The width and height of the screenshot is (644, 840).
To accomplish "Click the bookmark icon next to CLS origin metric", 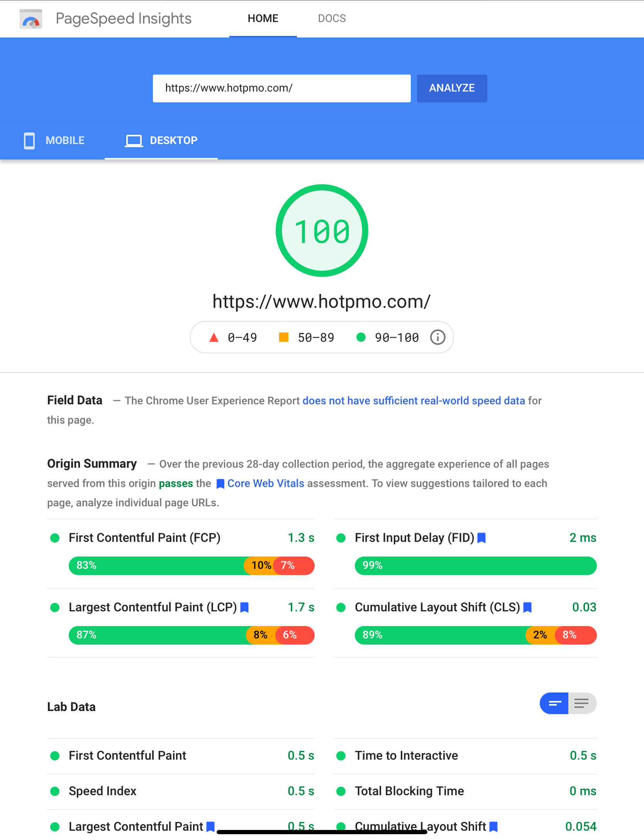I will point(527,607).
